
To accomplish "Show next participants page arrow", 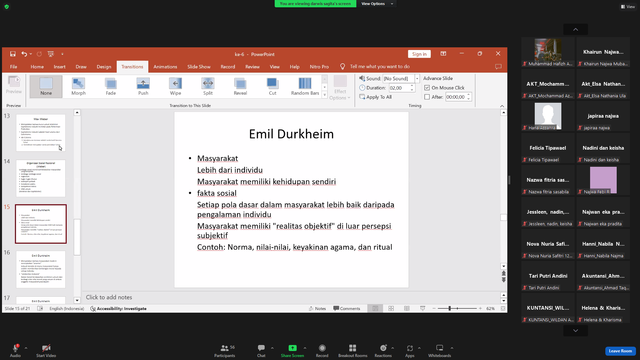I will coord(576,331).
